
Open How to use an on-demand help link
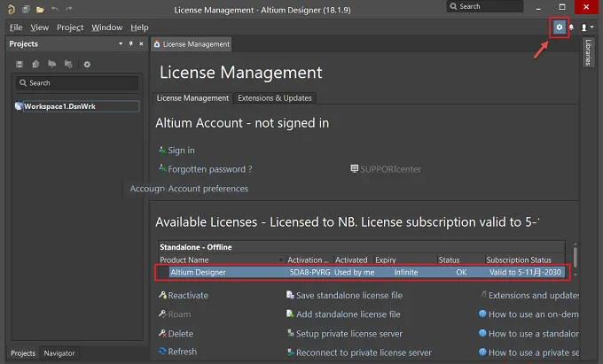529,314
